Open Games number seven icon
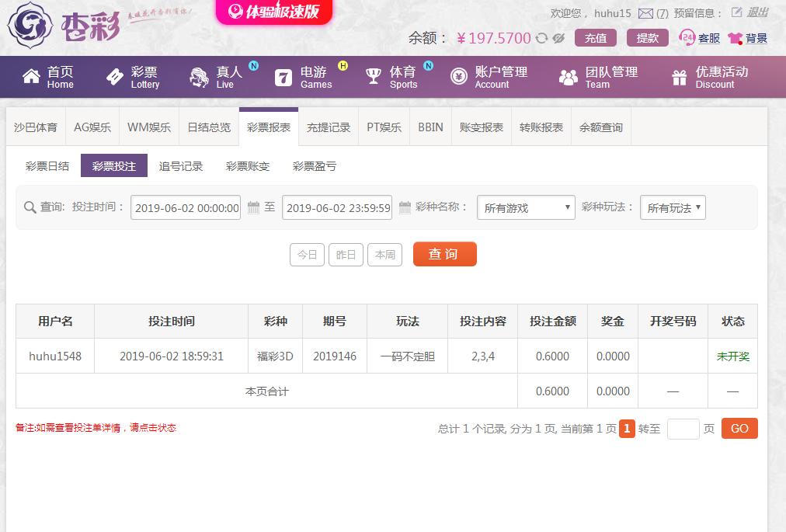The image size is (786, 532). pyautogui.click(x=283, y=77)
